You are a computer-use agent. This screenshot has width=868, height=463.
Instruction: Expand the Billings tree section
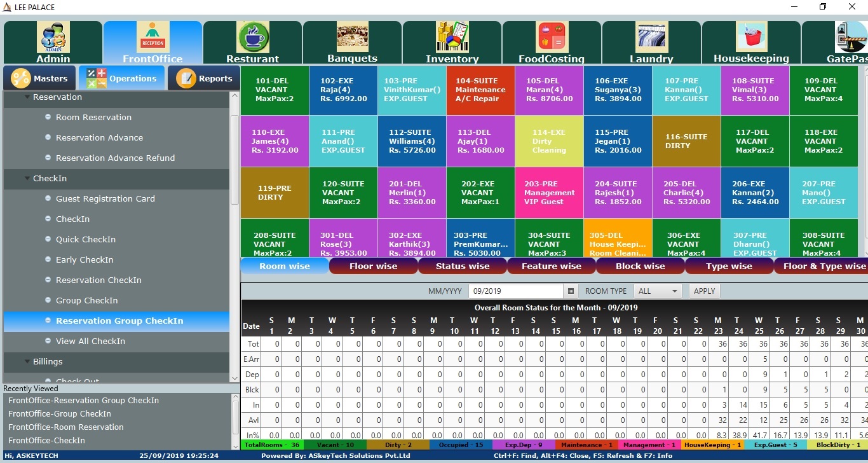point(28,362)
